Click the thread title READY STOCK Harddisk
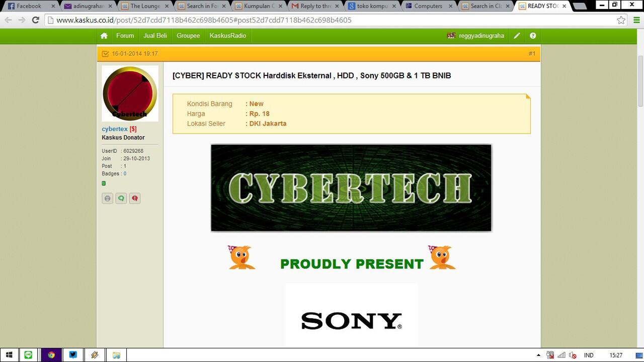This screenshot has width=644, height=362. coord(311,75)
